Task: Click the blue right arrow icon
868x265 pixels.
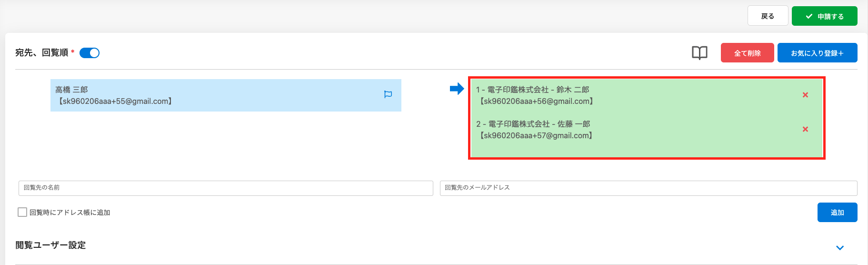Action: tap(457, 89)
